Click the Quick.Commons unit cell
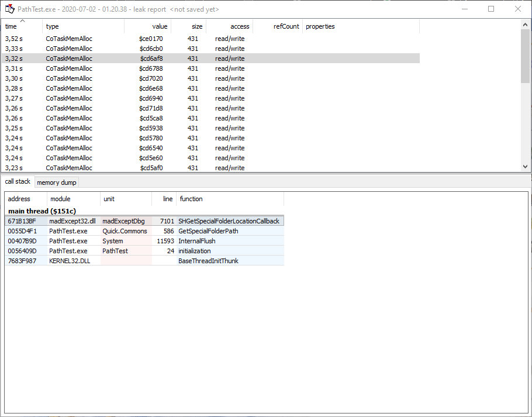 coord(125,231)
